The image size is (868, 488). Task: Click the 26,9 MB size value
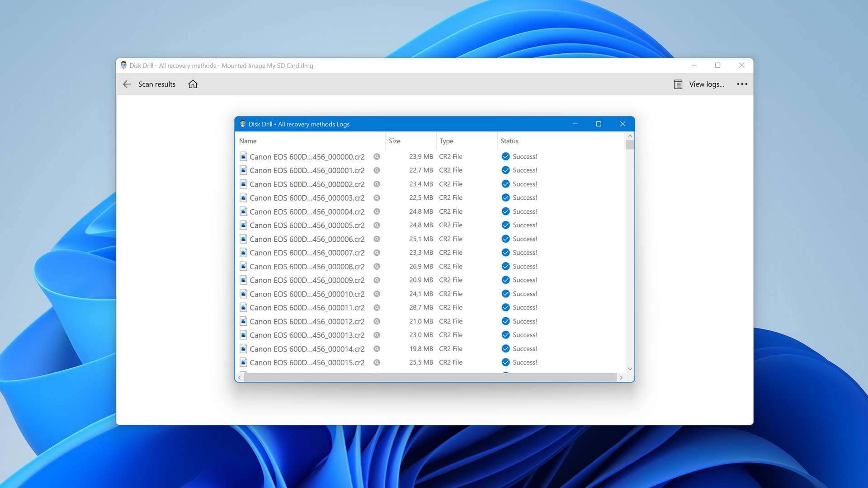tap(421, 267)
